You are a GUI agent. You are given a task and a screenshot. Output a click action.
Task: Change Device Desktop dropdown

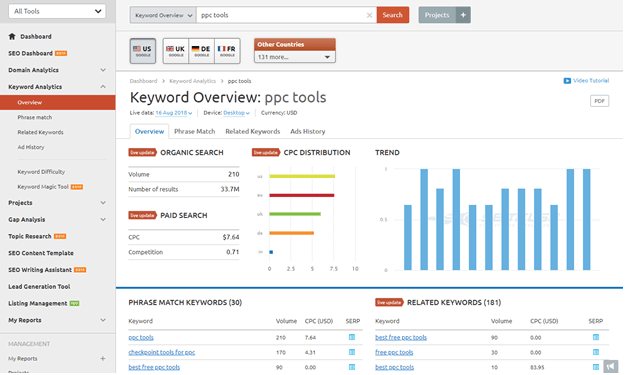pyautogui.click(x=236, y=113)
